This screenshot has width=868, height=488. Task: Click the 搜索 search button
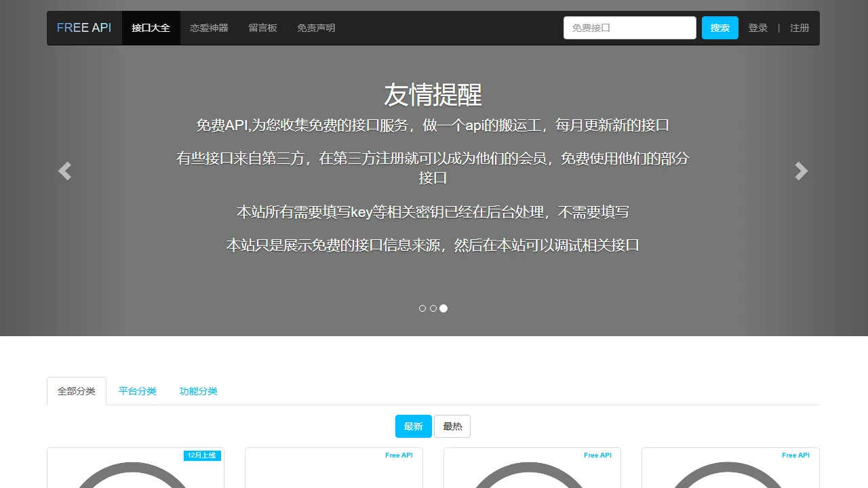point(719,28)
